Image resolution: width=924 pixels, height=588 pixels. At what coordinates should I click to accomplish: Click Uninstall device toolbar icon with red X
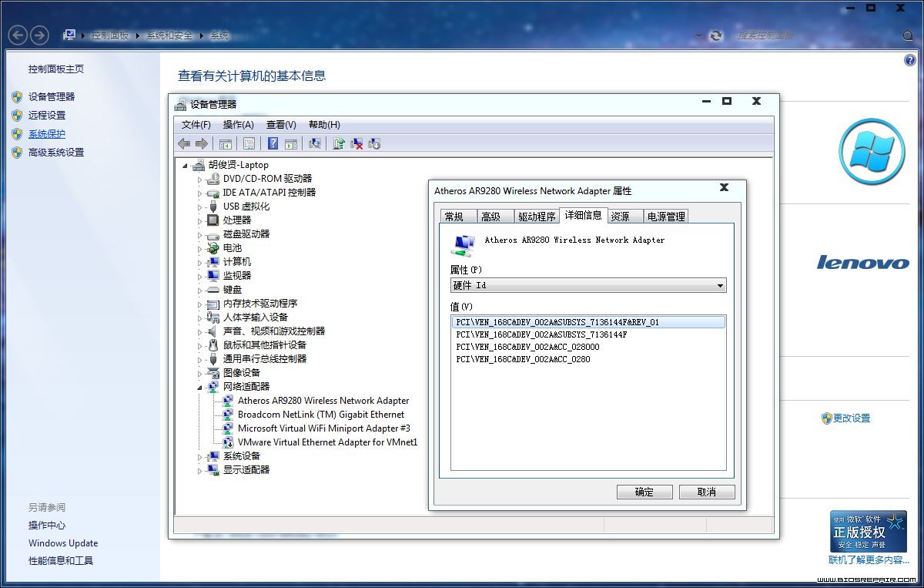[357, 143]
